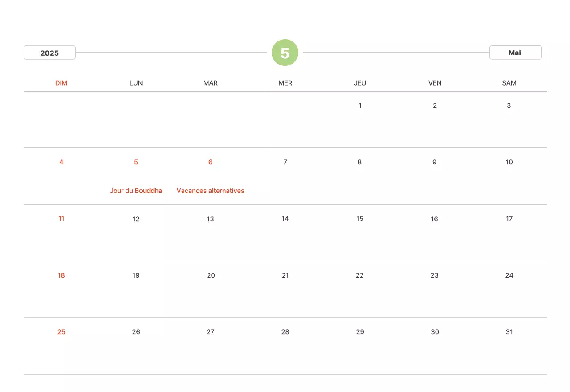Select Wednesday the 14th
This screenshot has height=392, width=570.
[x=285, y=219]
